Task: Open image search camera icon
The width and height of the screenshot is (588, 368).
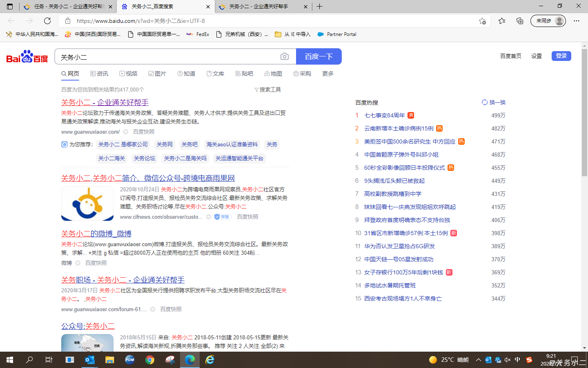Action: [285, 56]
